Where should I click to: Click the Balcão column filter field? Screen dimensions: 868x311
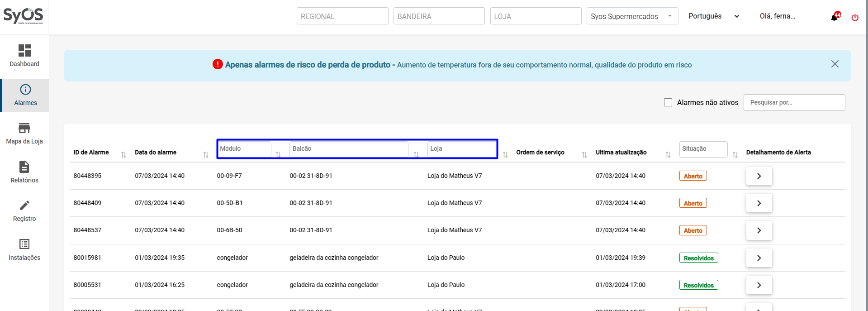pyautogui.click(x=348, y=149)
